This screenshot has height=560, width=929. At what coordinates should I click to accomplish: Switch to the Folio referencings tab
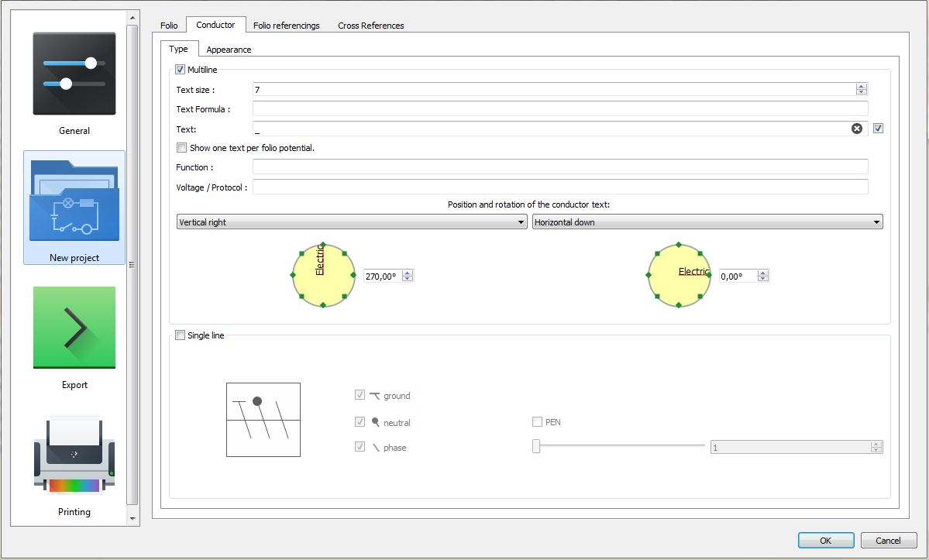pos(286,26)
